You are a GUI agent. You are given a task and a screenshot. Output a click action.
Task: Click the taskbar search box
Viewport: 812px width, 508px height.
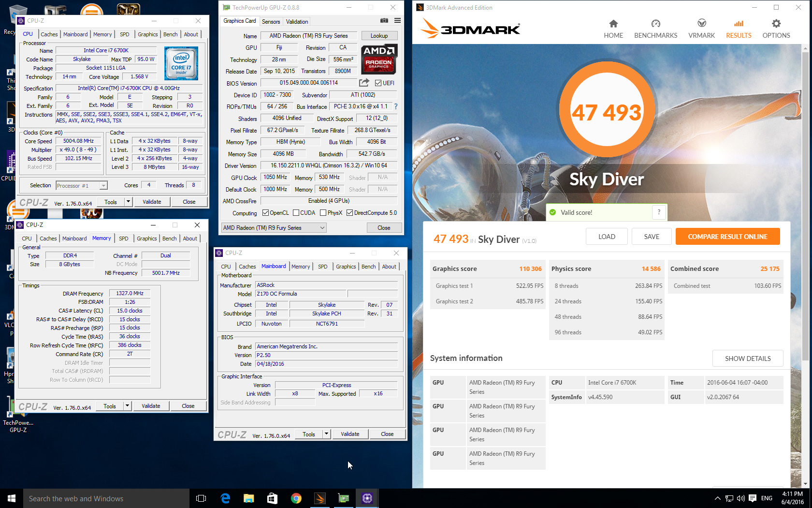106,498
